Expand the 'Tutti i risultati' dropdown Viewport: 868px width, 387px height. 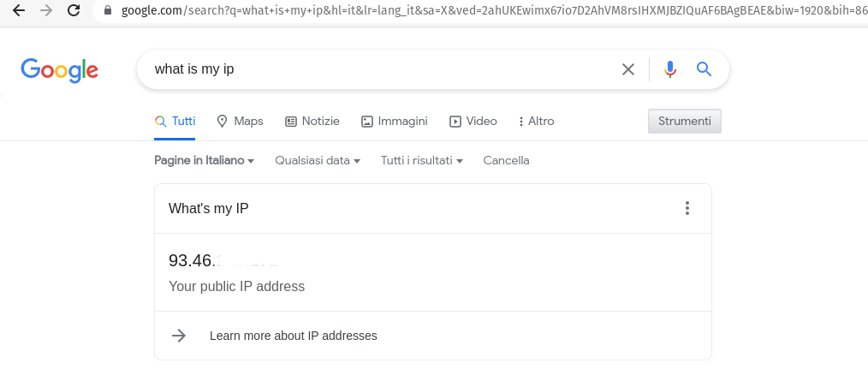click(x=422, y=160)
